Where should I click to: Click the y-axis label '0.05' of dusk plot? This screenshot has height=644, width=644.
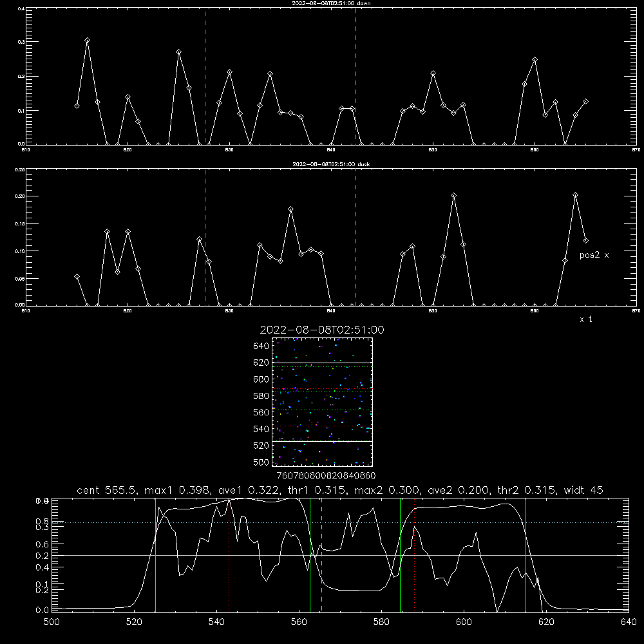(20, 278)
